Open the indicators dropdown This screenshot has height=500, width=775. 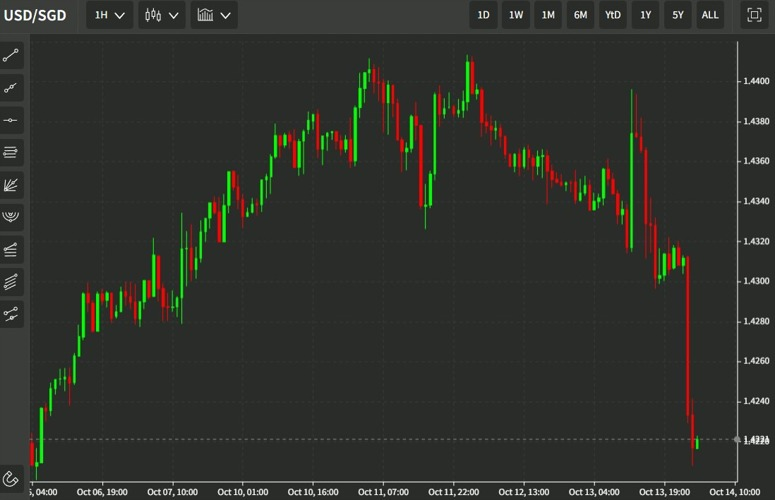pos(214,15)
